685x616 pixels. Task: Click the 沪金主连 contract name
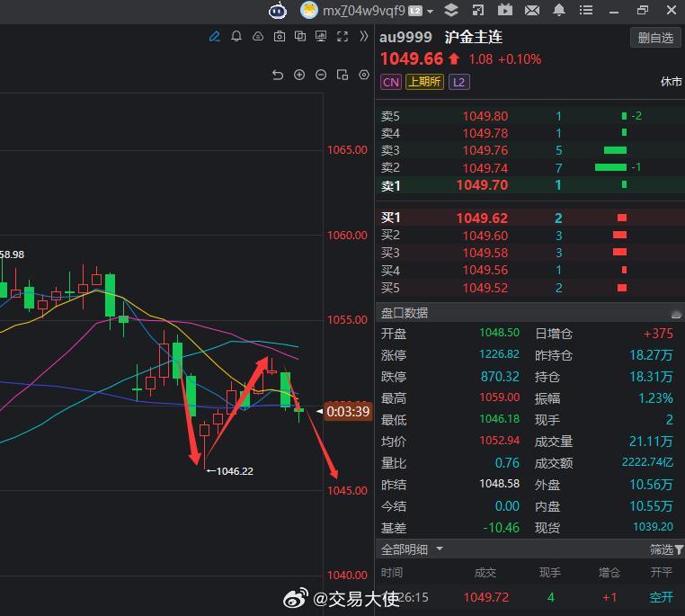pos(474,37)
